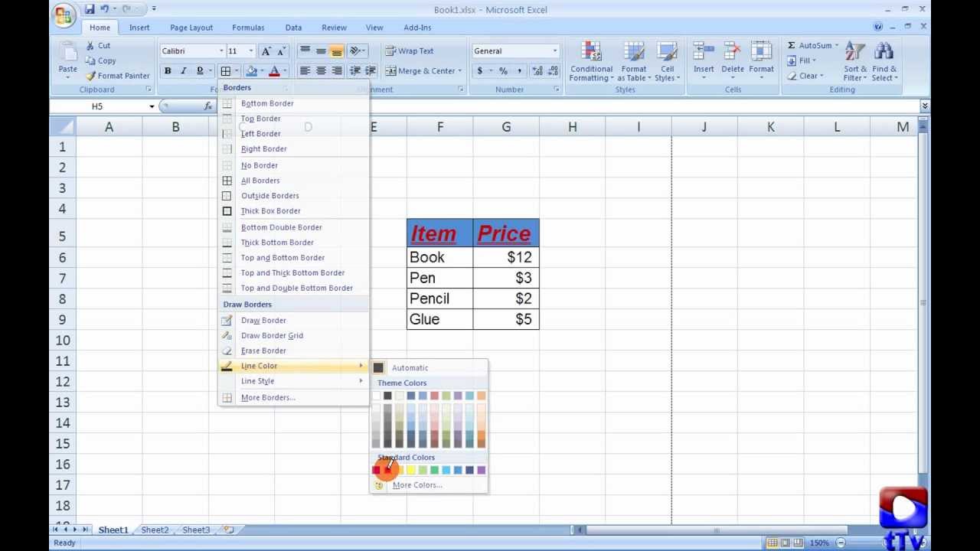Click the Cut scissors command
980x551 pixels.
(98, 46)
